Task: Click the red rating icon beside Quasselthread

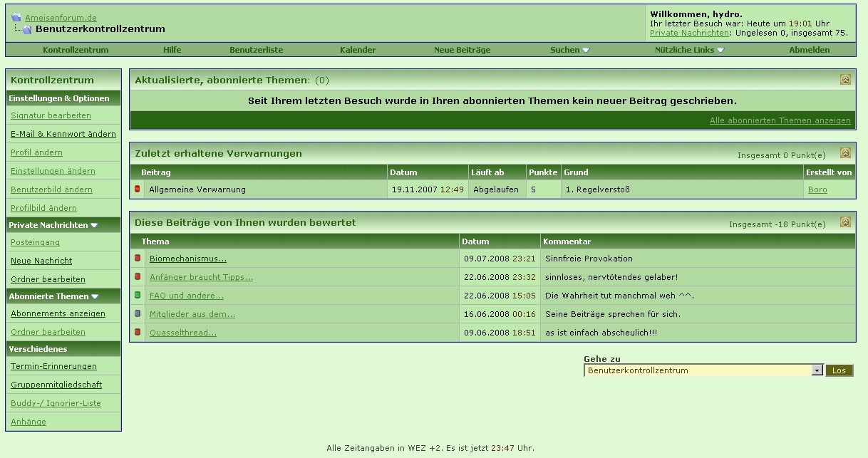Action: point(138,332)
